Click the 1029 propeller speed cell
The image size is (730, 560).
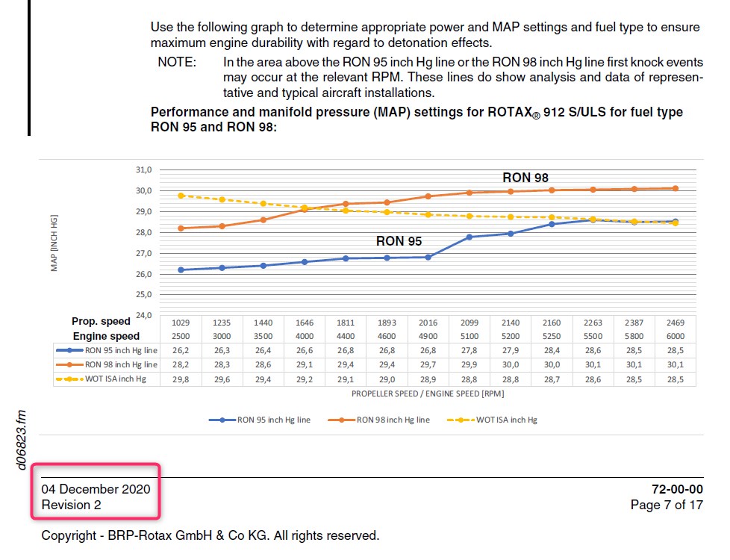pos(181,323)
